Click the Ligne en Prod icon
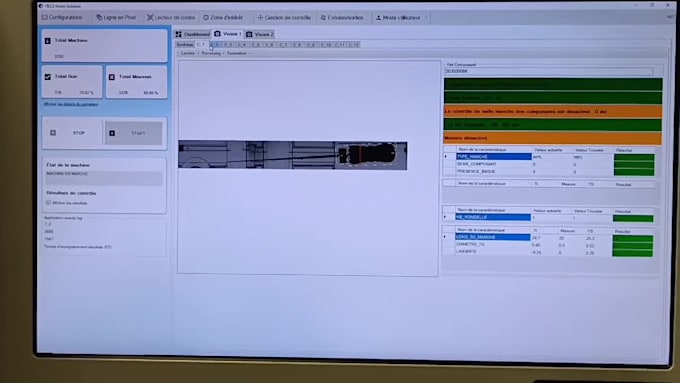Viewport: 680px width, 383px height. tap(99, 17)
